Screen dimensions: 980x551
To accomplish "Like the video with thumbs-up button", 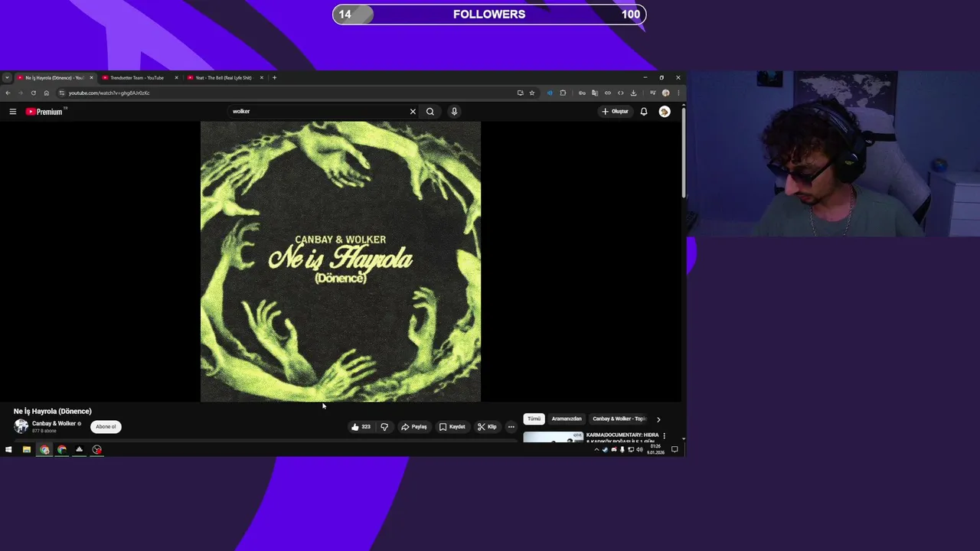I will pos(361,427).
